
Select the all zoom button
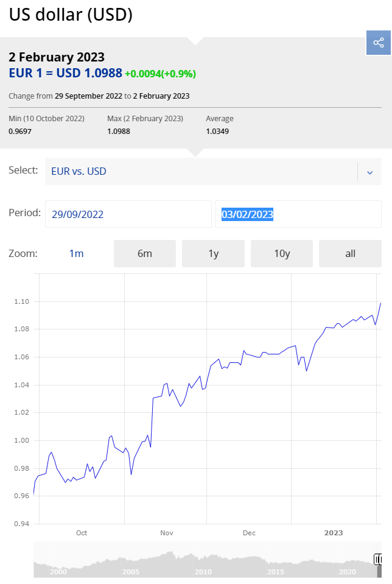(x=351, y=254)
